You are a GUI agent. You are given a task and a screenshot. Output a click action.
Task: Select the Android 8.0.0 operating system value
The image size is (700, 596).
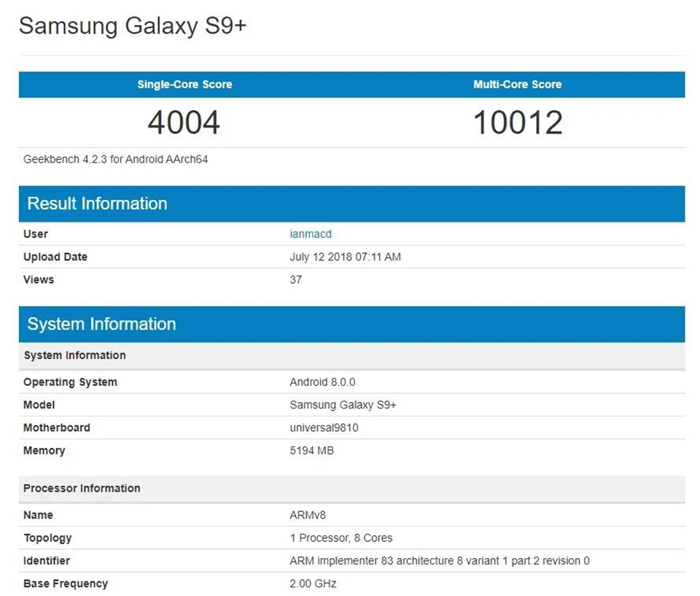click(322, 382)
